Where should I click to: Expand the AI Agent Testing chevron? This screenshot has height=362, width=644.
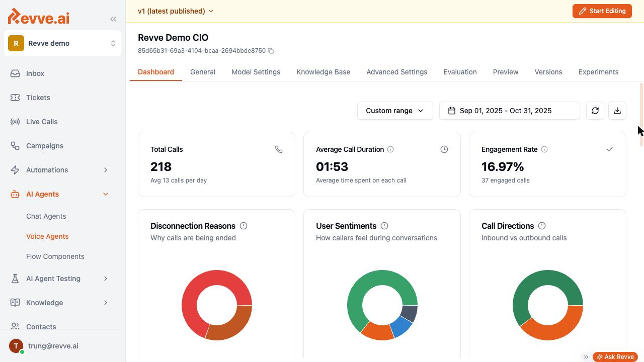click(x=106, y=279)
